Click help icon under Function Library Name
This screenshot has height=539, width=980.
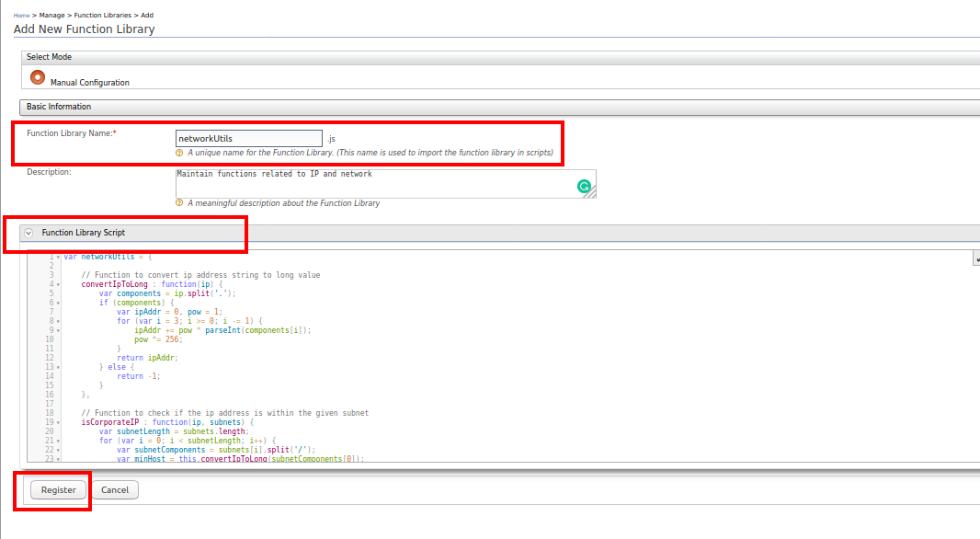coord(179,153)
